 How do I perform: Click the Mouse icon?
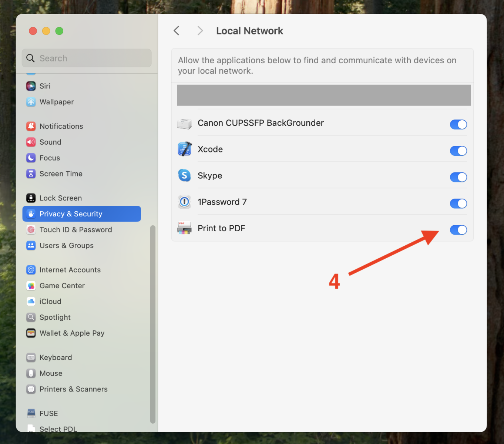click(x=31, y=373)
